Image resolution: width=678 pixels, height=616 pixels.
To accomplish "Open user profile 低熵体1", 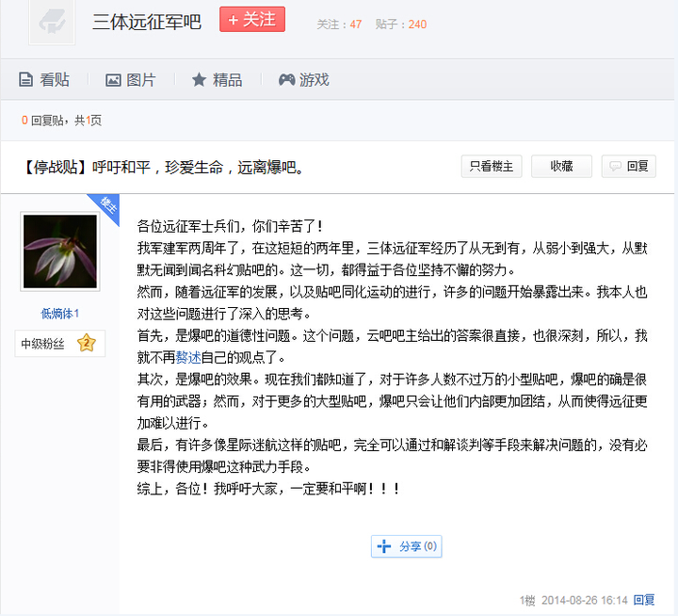I will 60,314.
